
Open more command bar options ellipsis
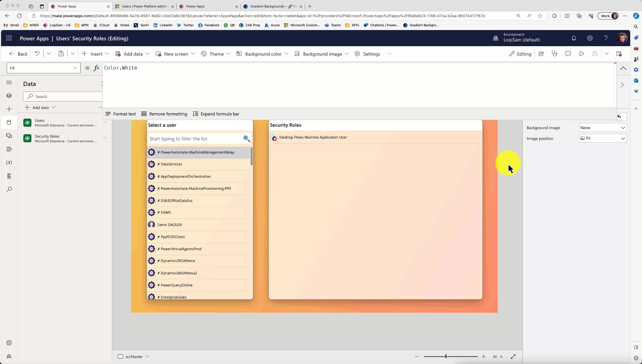[x=389, y=54]
